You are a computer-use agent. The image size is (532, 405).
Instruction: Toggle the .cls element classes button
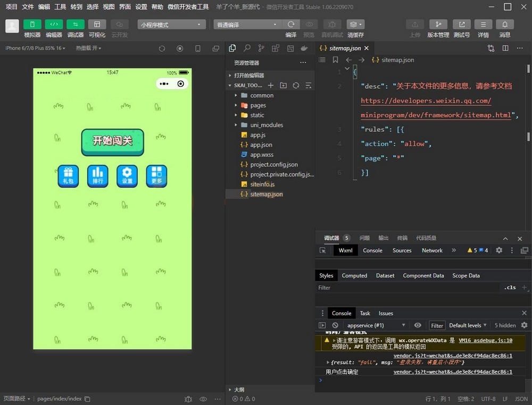(x=510, y=288)
